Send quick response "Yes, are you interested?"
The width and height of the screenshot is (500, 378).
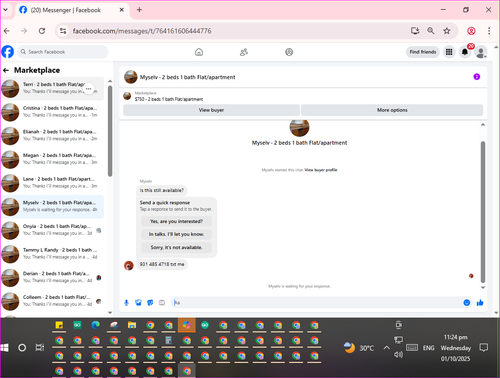(x=176, y=221)
